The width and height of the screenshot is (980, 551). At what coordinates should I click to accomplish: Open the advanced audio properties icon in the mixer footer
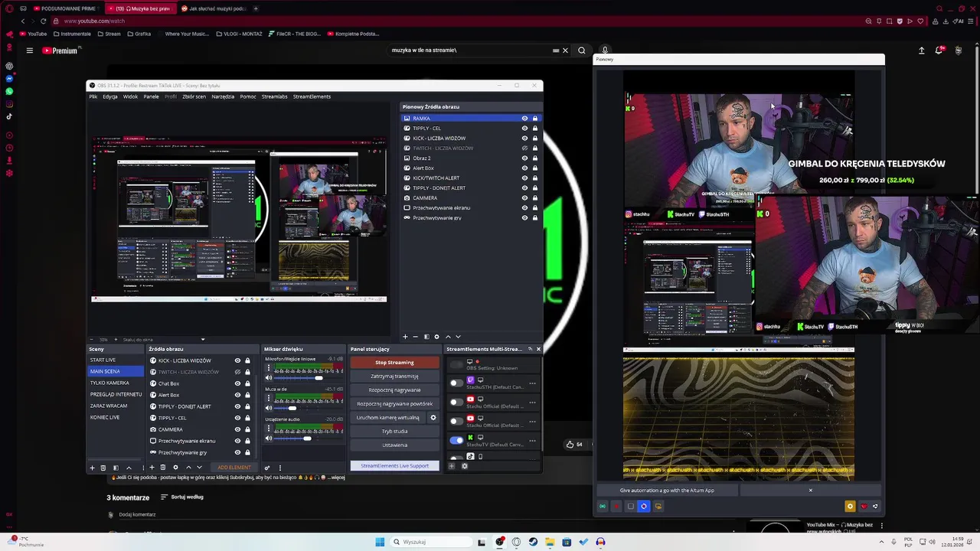click(267, 468)
